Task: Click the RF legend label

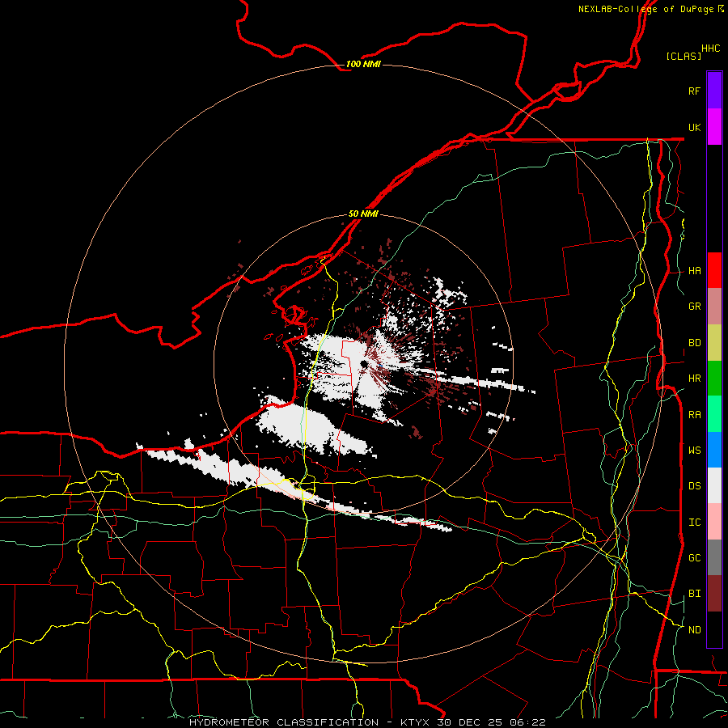Action: [694, 91]
